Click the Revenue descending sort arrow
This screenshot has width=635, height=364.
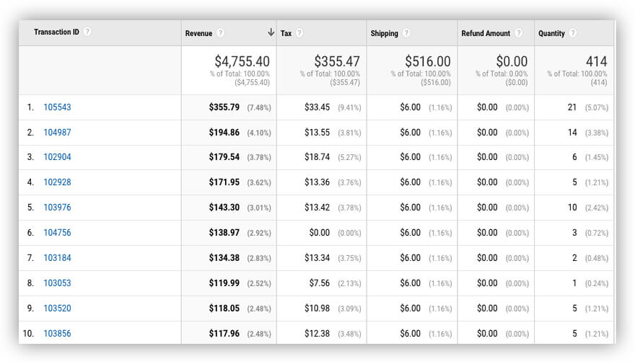click(x=271, y=32)
